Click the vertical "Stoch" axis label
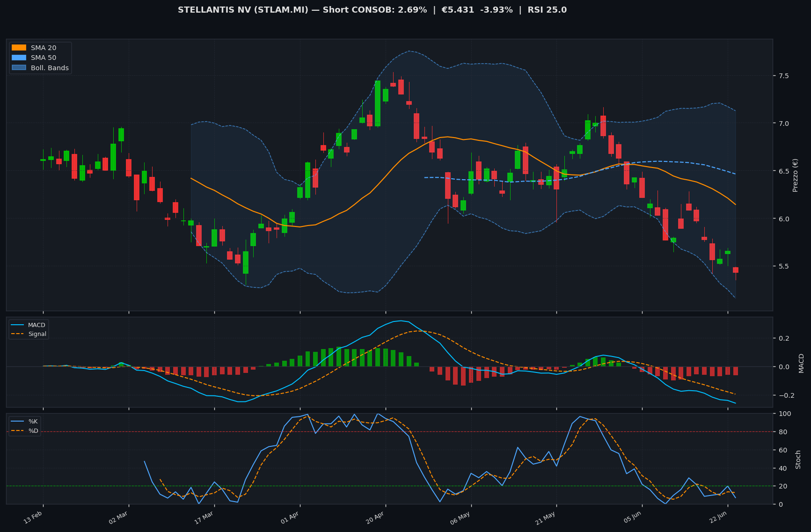 (798, 459)
